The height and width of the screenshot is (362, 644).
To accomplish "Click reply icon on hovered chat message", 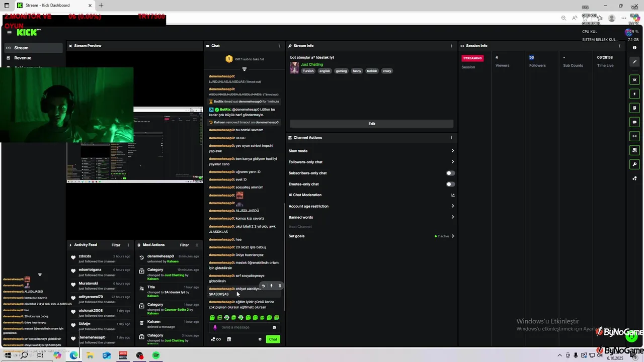I will pos(263,286).
